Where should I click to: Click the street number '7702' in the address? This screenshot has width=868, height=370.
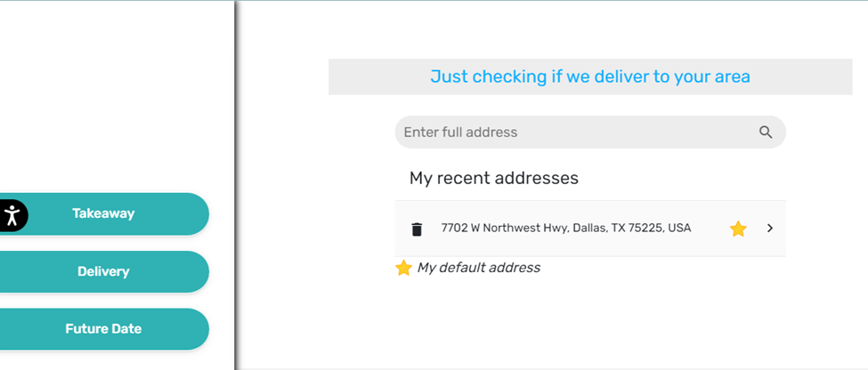[454, 229]
